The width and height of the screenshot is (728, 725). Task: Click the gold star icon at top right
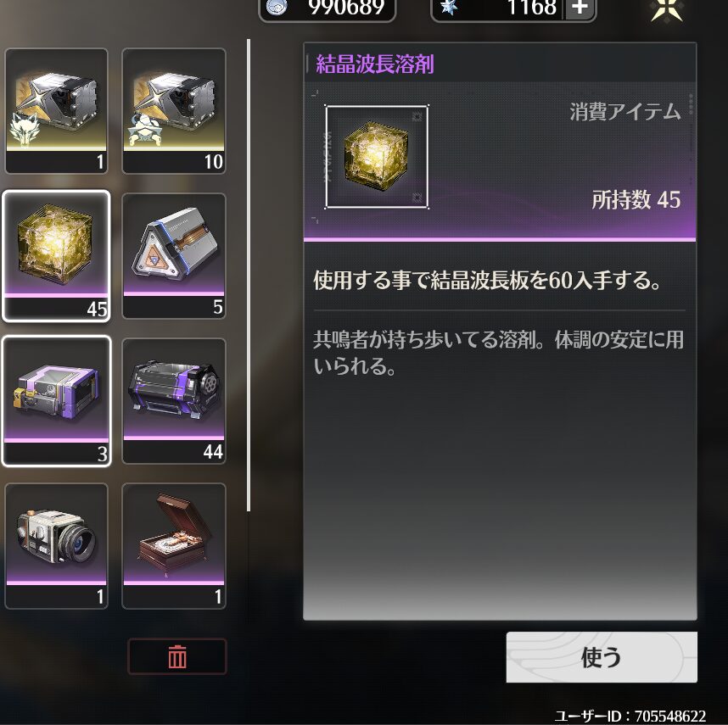(x=667, y=9)
